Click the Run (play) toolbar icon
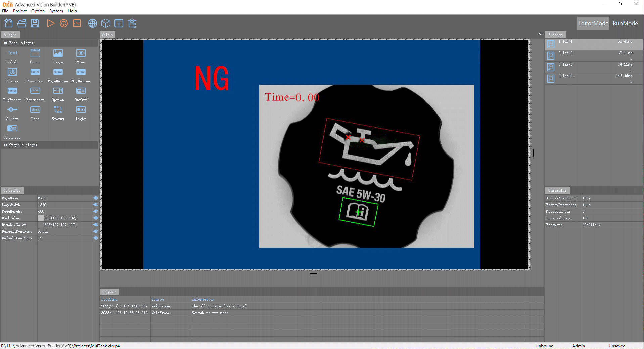Image resolution: width=644 pixels, height=349 pixels. point(50,23)
